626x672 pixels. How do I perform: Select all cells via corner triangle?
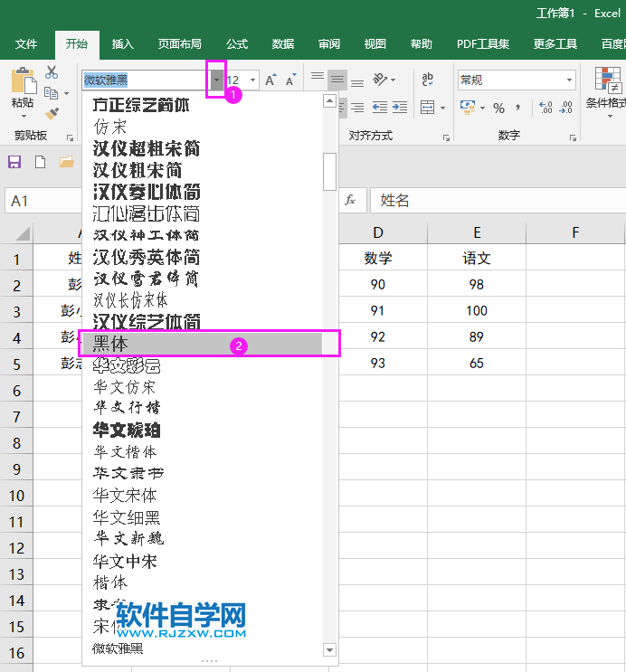point(23,234)
